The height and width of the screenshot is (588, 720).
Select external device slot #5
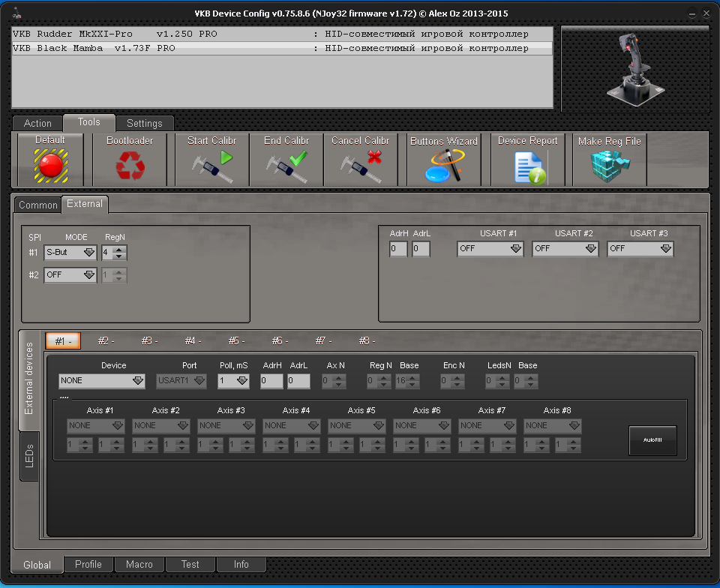236,341
